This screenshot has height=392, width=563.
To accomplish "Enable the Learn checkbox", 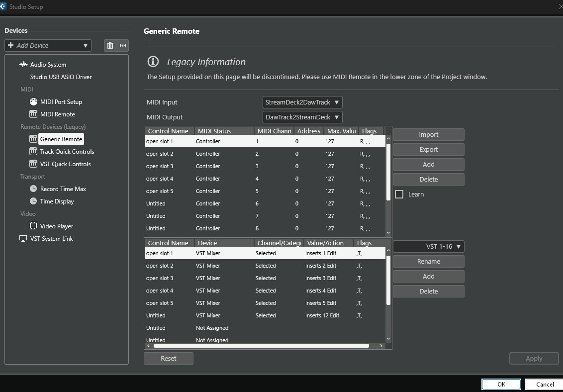I will click(x=399, y=195).
